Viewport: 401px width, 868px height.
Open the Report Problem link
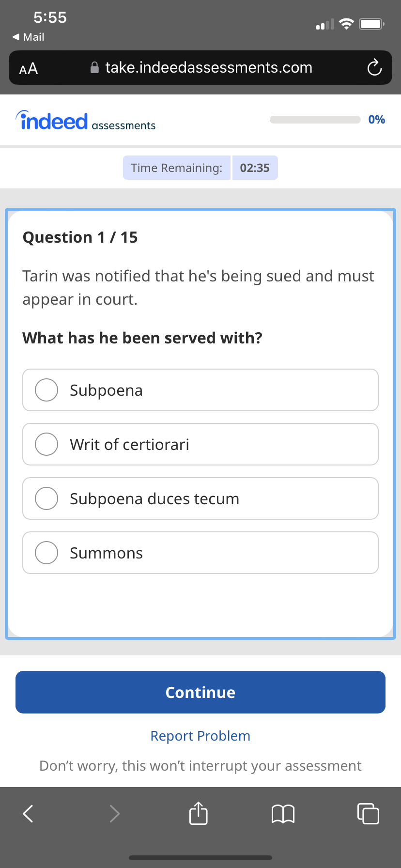coord(200,735)
